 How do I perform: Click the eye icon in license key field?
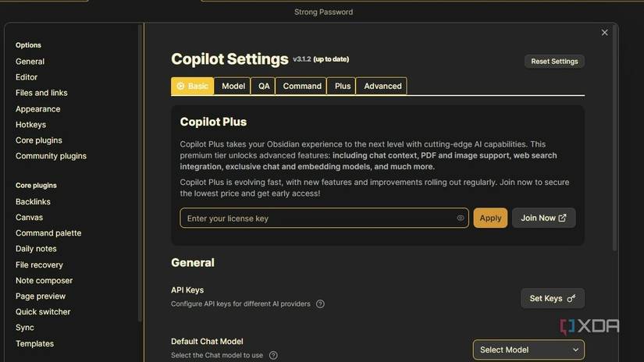(x=461, y=218)
